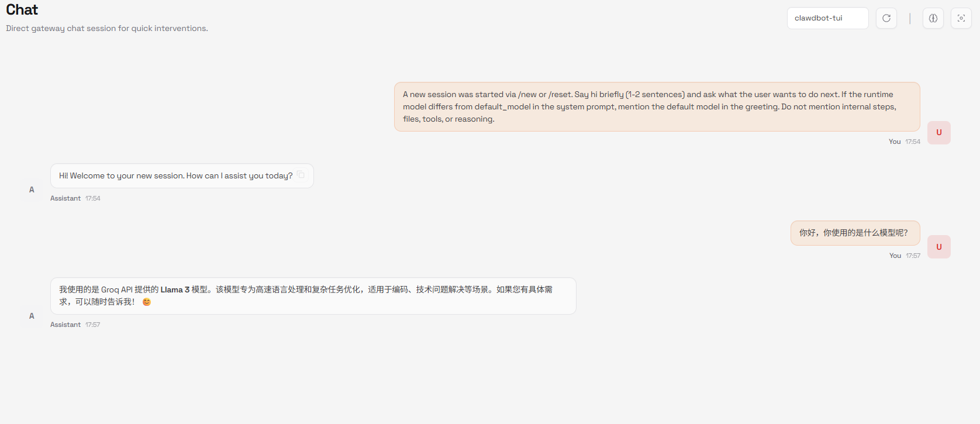Click the user avatar beside the Chinese question
The image size is (980, 424).
pyautogui.click(x=939, y=247)
